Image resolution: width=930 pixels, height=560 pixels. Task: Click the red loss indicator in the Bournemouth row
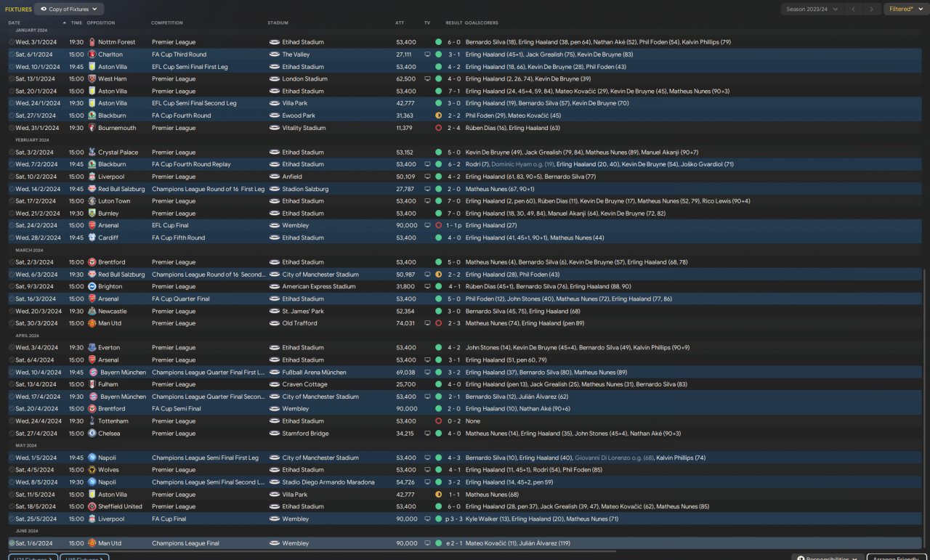(x=438, y=128)
